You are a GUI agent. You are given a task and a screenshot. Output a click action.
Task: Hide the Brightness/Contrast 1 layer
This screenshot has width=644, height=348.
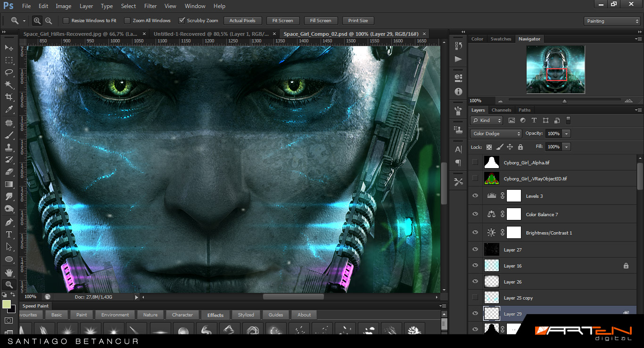coord(475,233)
